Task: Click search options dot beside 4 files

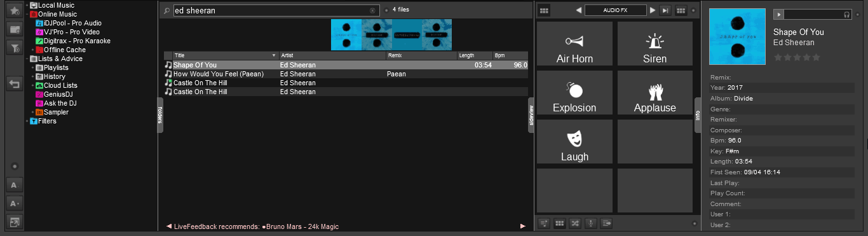Action: [x=386, y=10]
